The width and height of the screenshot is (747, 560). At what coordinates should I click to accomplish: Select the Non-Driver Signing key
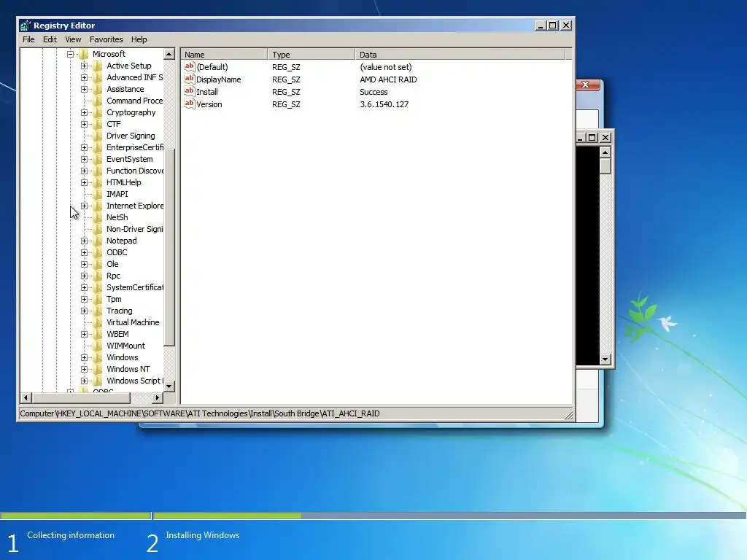point(134,229)
